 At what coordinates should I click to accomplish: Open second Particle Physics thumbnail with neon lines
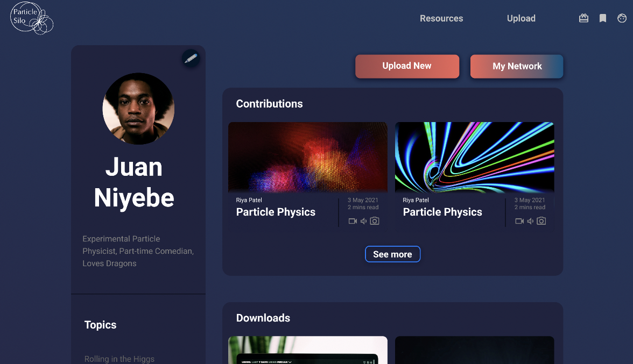point(474,157)
